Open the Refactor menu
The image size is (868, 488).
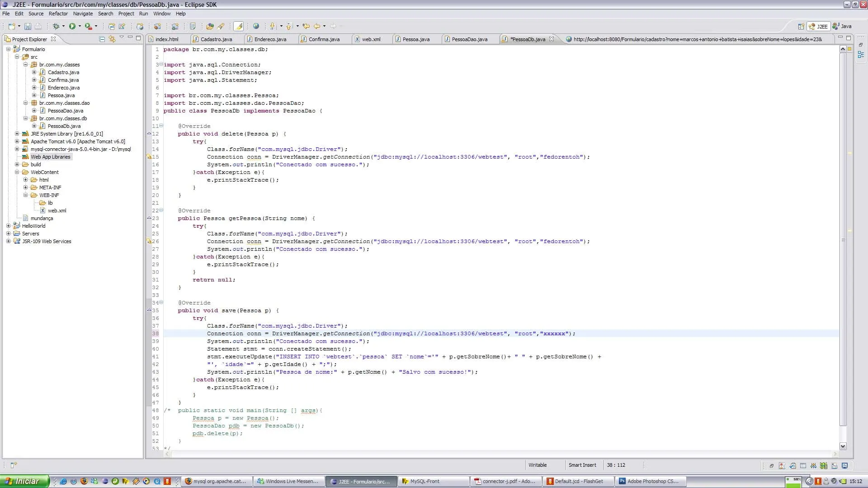tap(58, 14)
